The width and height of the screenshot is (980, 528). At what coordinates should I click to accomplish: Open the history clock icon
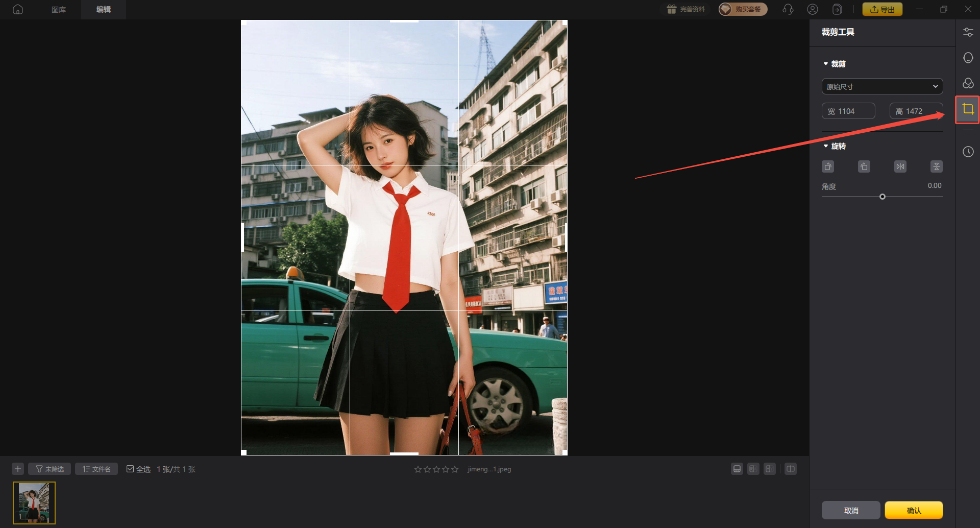coord(968,152)
